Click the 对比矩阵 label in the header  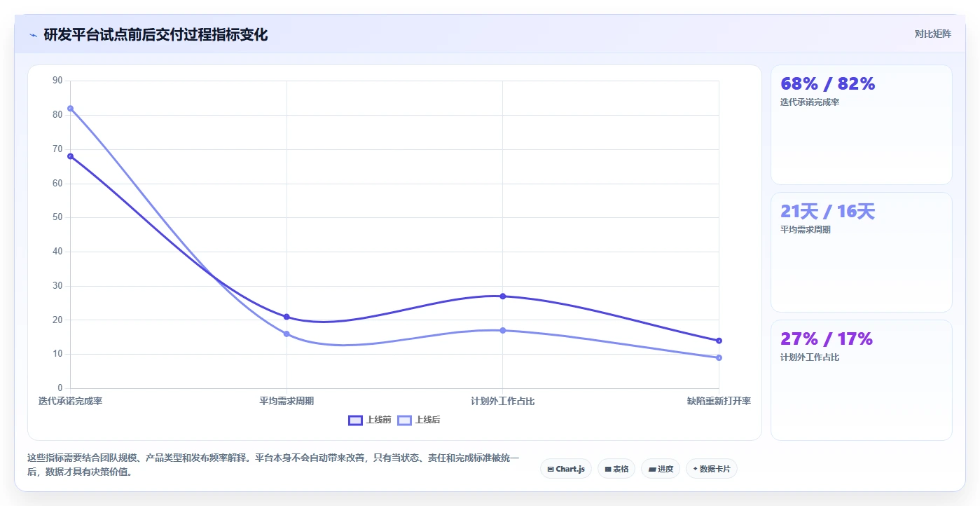click(x=932, y=34)
